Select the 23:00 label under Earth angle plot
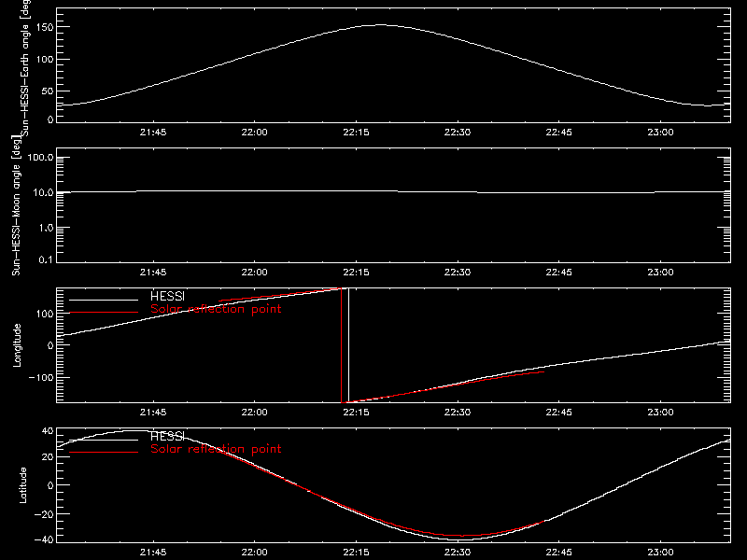 click(x=660, y=133)
